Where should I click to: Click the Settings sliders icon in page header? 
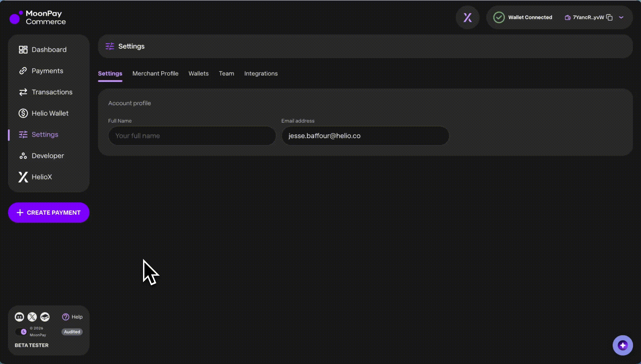pos(110,46)
